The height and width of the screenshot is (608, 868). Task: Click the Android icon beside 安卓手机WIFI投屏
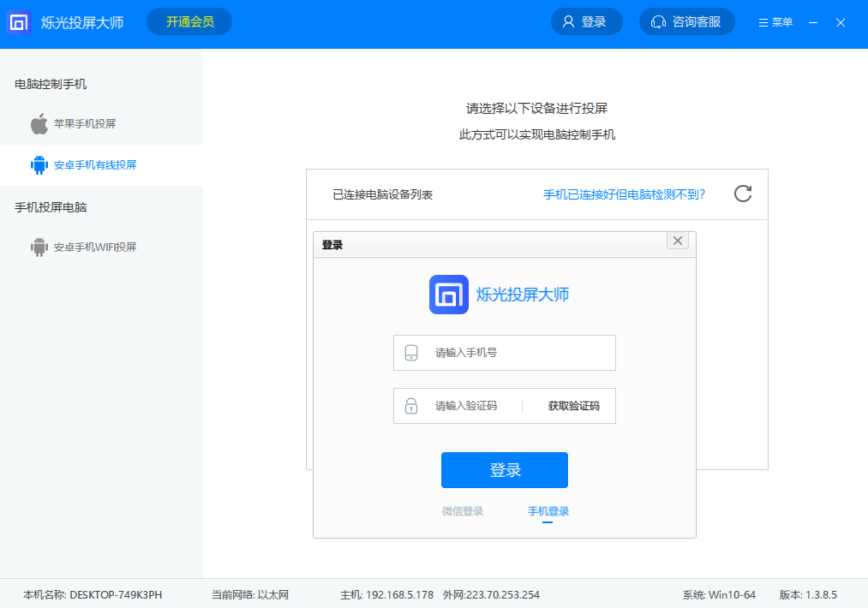[40, 247]
